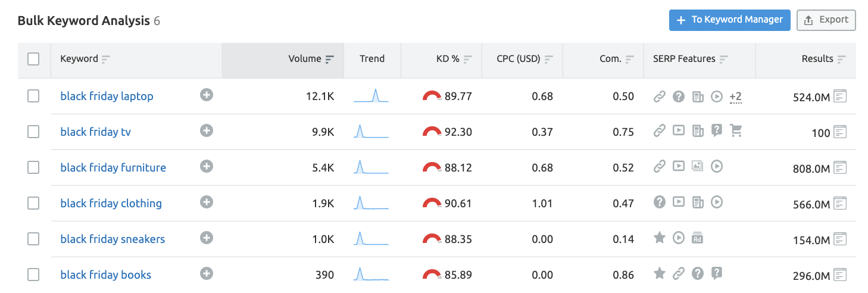Add black friday books using plus icon
This screenshot has width=868, height=293.
click(x=207, y=274)
